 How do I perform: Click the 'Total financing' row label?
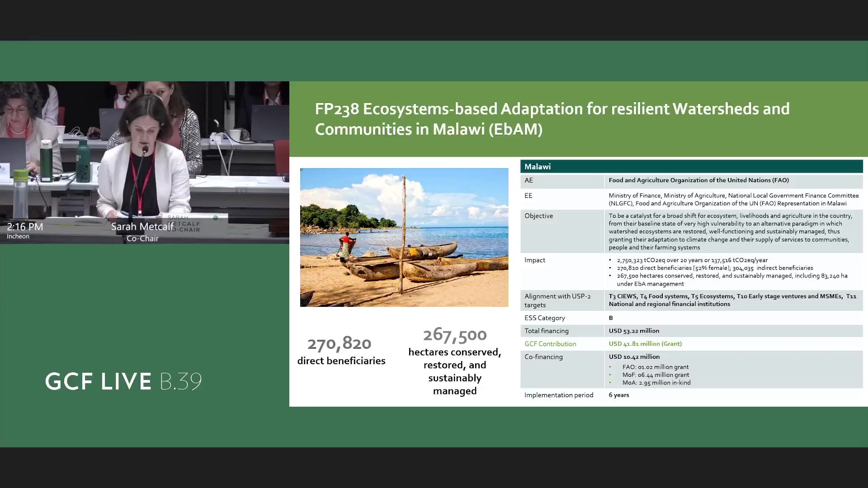pyautogui.click(x=547, y=331)
